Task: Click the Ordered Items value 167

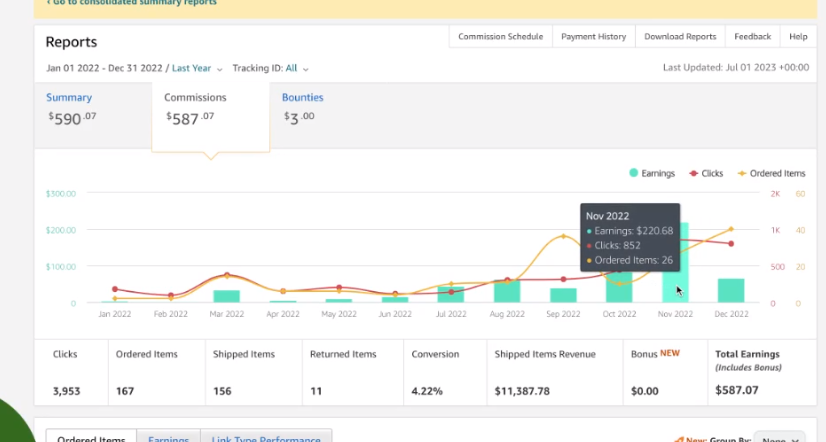Action: tap(125, 391)
